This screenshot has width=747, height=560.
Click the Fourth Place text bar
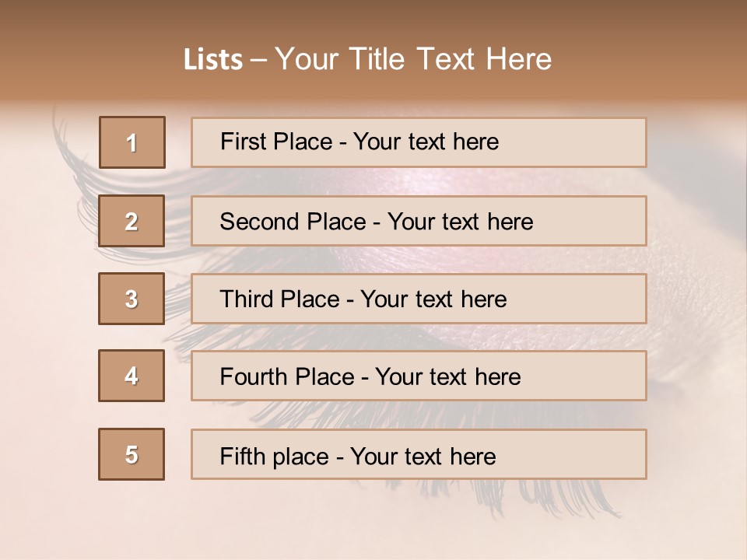[x=419, y=376]
